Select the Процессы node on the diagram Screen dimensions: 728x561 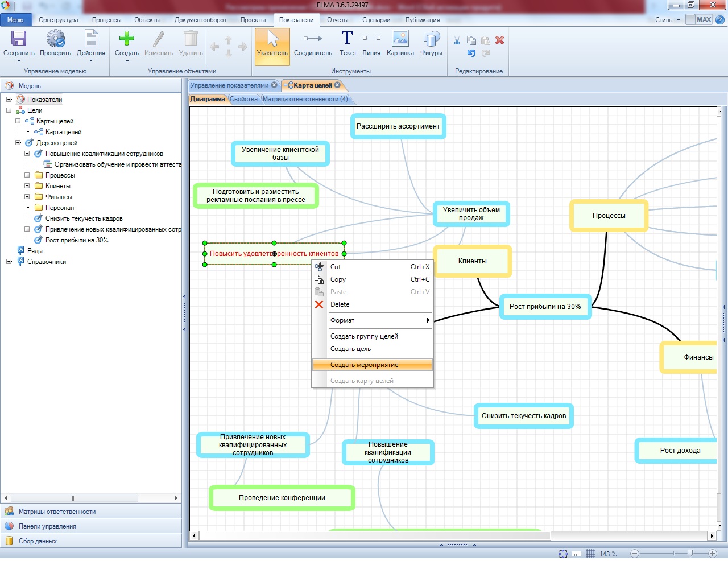[609, 216]
